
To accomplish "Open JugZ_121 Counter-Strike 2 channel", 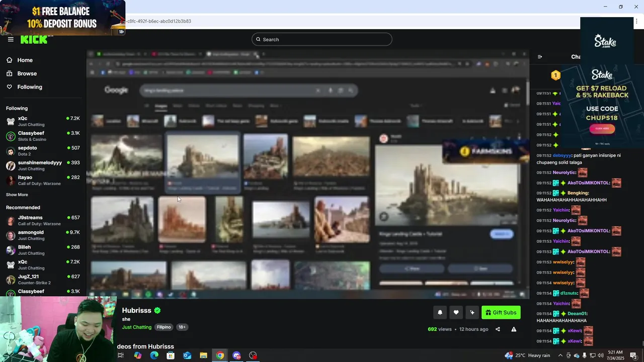I will pos(43,280).
